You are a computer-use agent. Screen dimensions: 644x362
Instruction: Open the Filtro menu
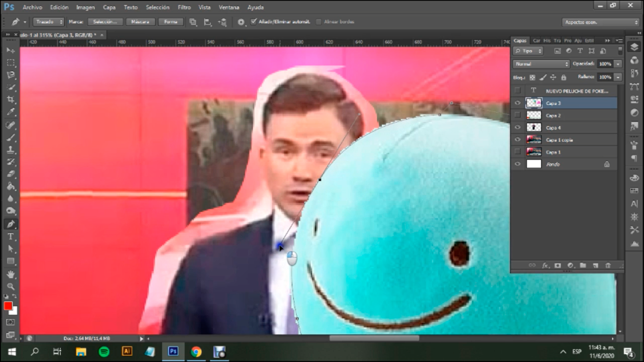(184, 8)
